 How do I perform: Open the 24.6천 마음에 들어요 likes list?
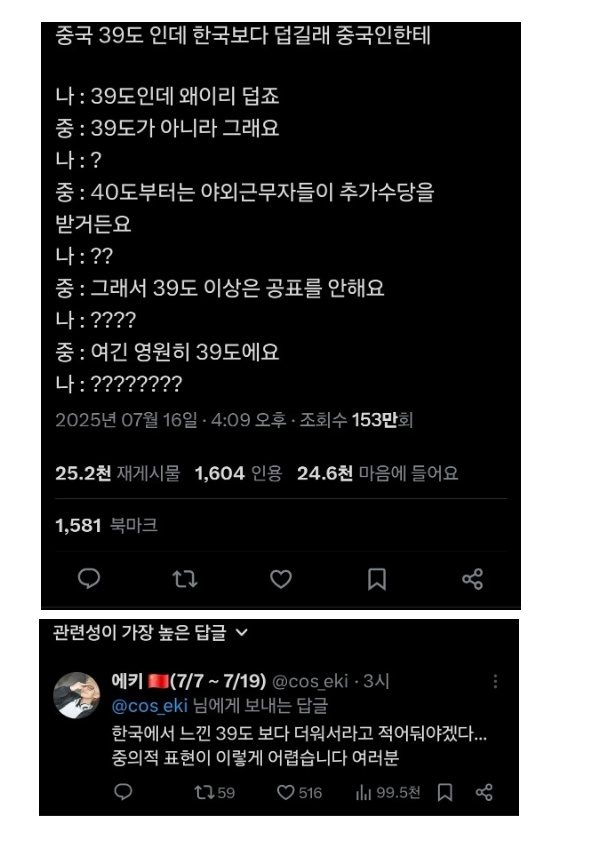click(378, 473)
